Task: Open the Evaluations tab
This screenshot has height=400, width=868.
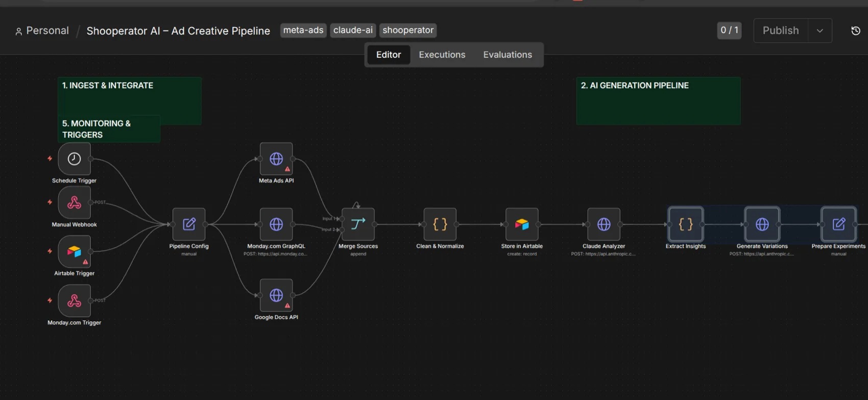Action: pos(508,55)
